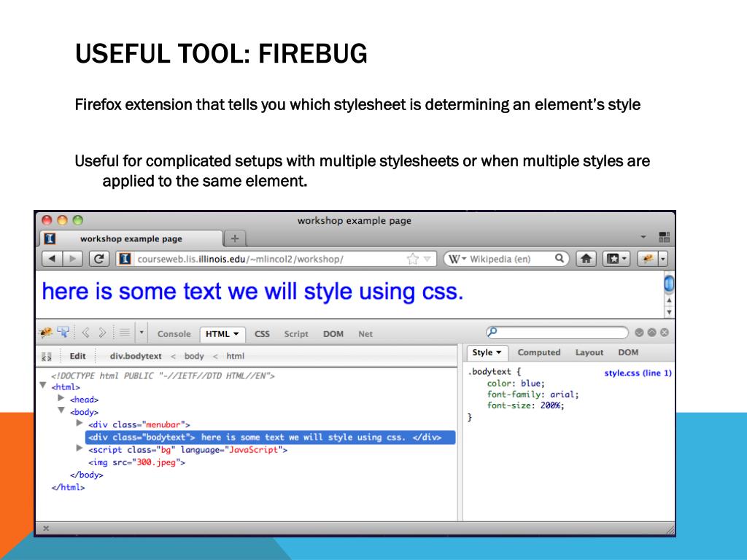
Task: Open the main DOM panel tab
Action: (x=333, y=334)
